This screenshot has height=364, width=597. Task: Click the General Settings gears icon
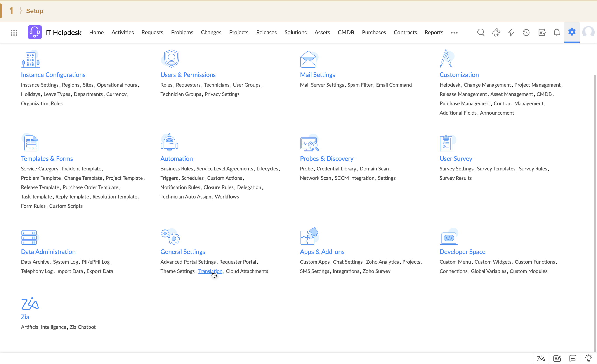[170, 237]
